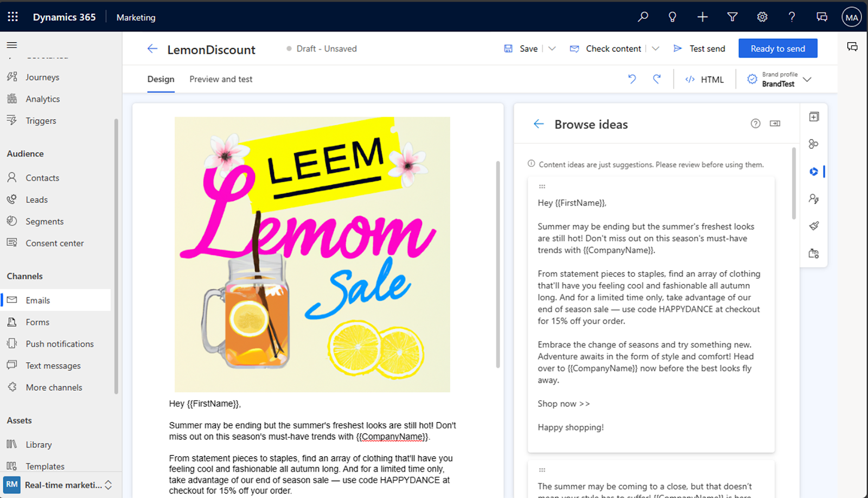Open the HTML code view button
The image size is (868, 498).
pos(705,79)
